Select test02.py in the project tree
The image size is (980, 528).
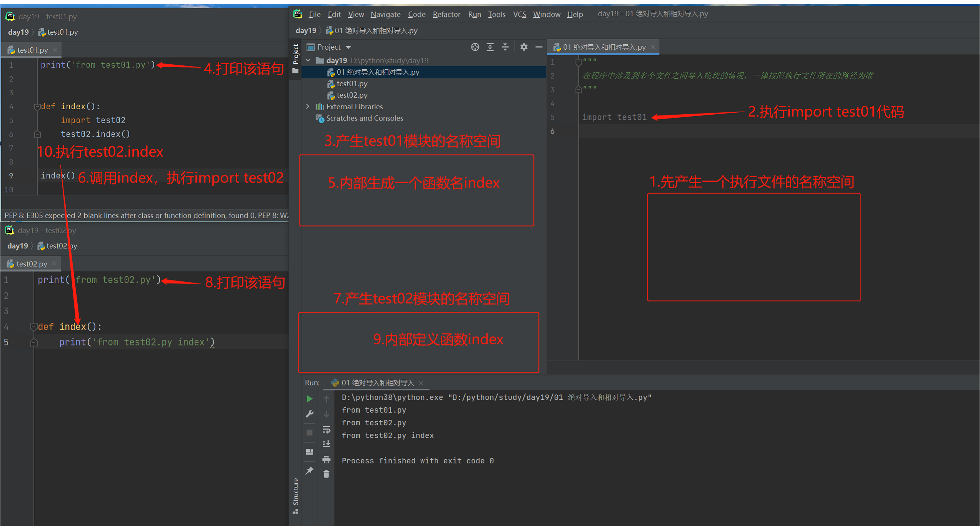click(x=352, y=95)
